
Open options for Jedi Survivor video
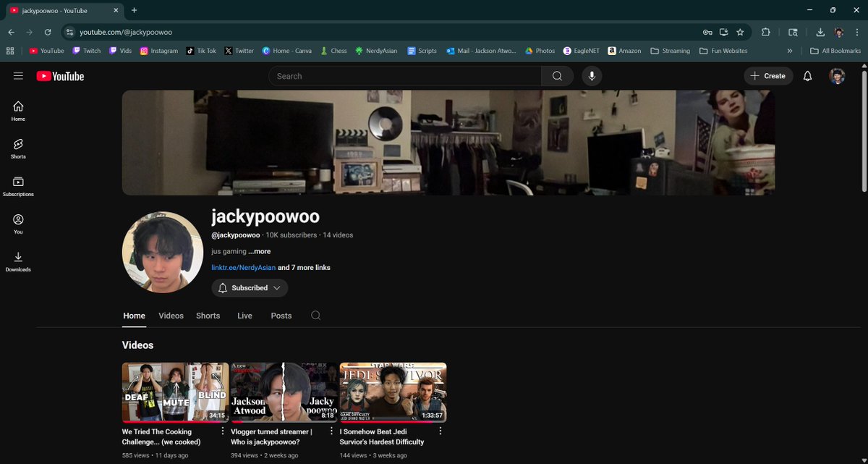click(440, 431)
